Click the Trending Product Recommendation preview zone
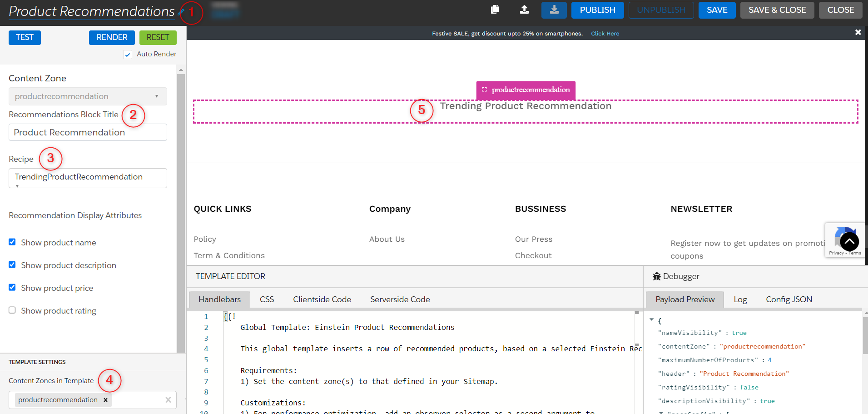868x414 pixels. tap(526, 111)
